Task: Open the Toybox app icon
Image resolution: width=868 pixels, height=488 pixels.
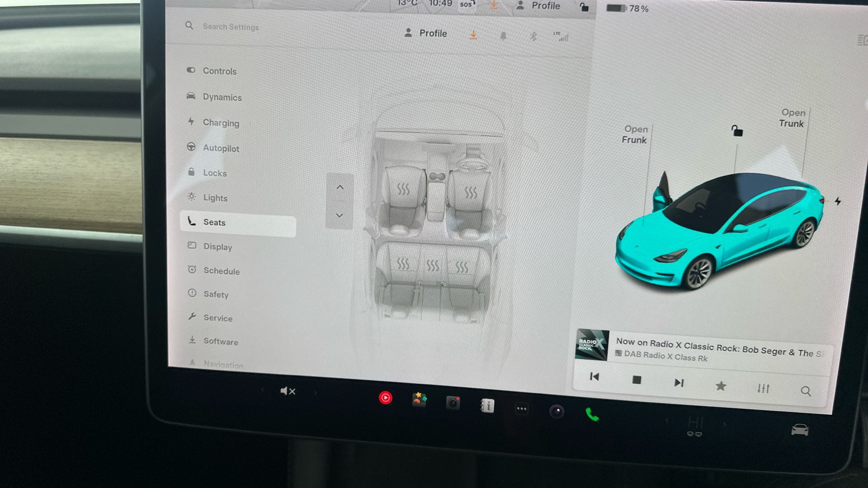Action: (x=419, y=400)
